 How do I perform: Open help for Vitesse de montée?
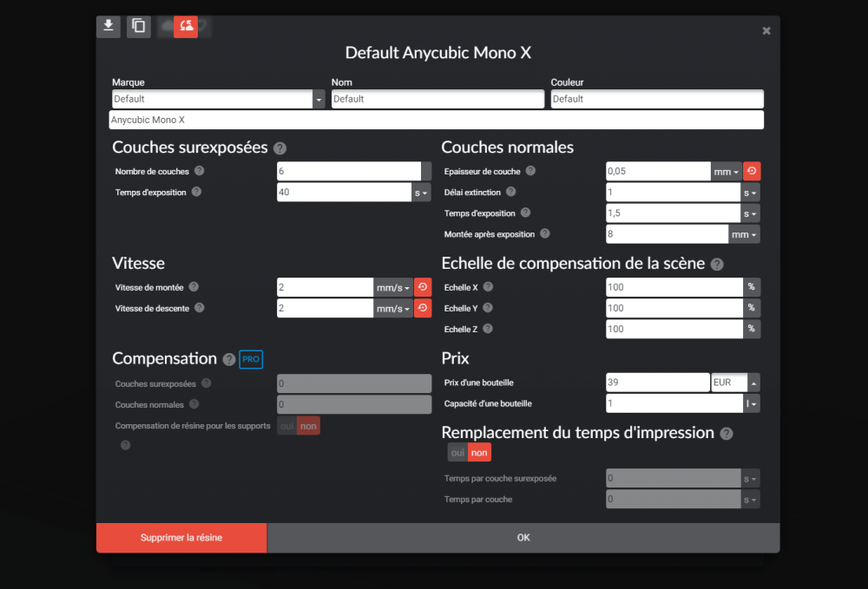(194, 286)
